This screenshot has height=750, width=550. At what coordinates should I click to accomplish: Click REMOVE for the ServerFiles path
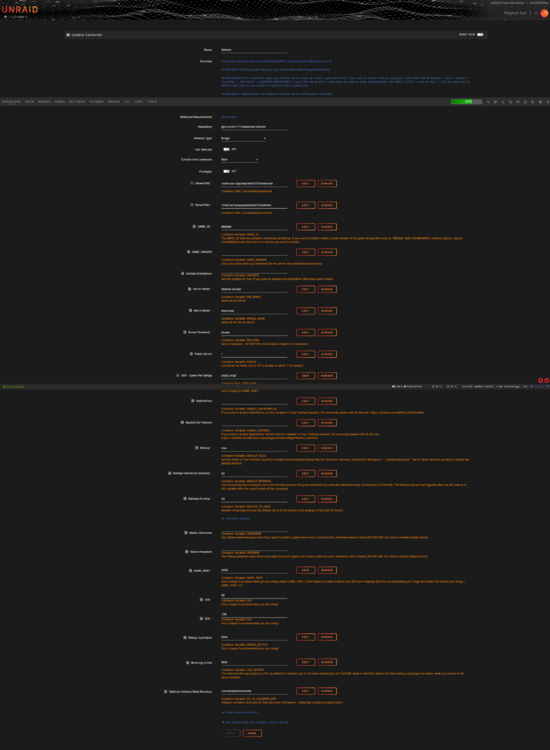[327, 205]
